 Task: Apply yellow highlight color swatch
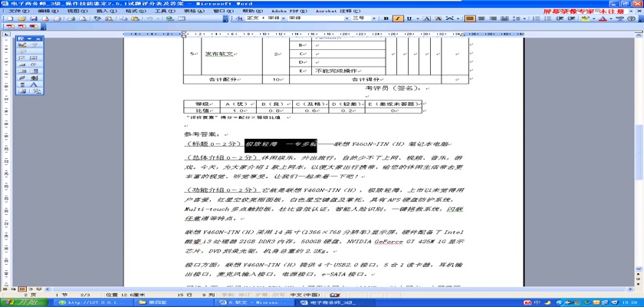click(x=585, y=19)
